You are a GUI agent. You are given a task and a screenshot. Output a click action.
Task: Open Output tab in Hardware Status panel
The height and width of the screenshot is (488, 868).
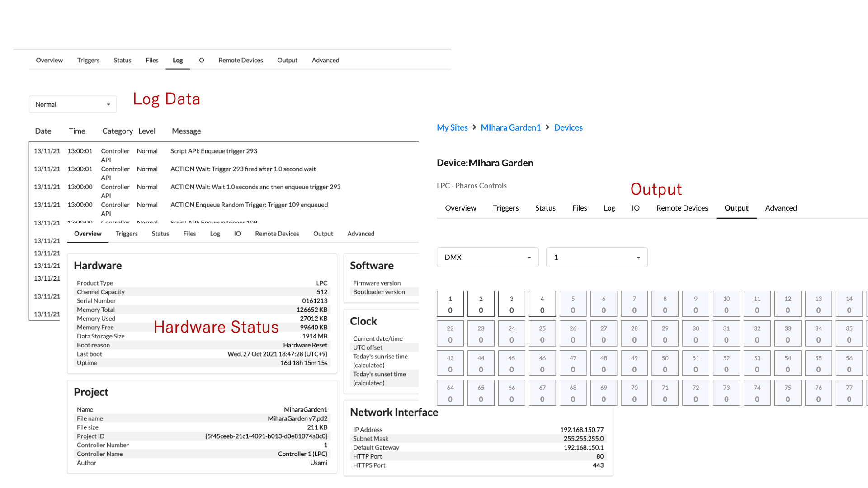[323, 234]
